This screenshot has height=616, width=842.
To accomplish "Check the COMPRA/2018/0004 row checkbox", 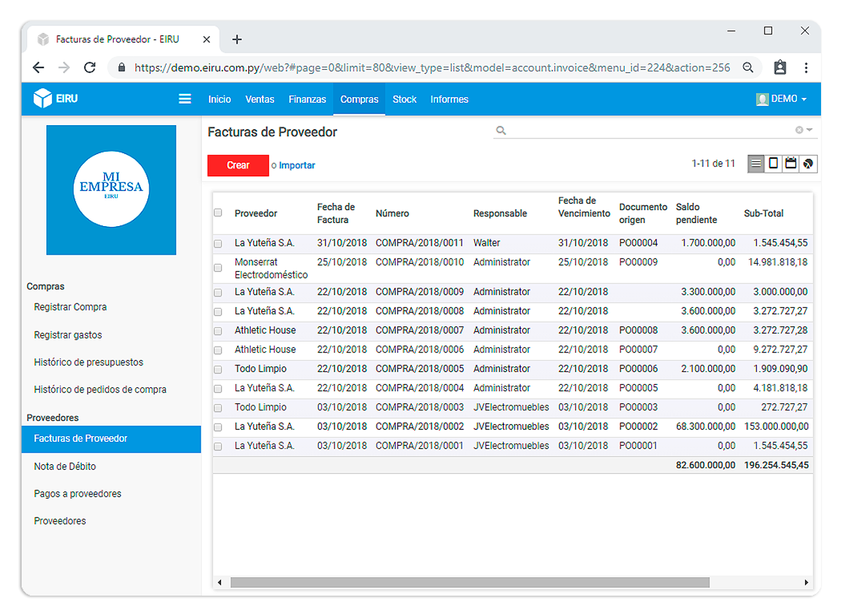I will tap(218, 389).
